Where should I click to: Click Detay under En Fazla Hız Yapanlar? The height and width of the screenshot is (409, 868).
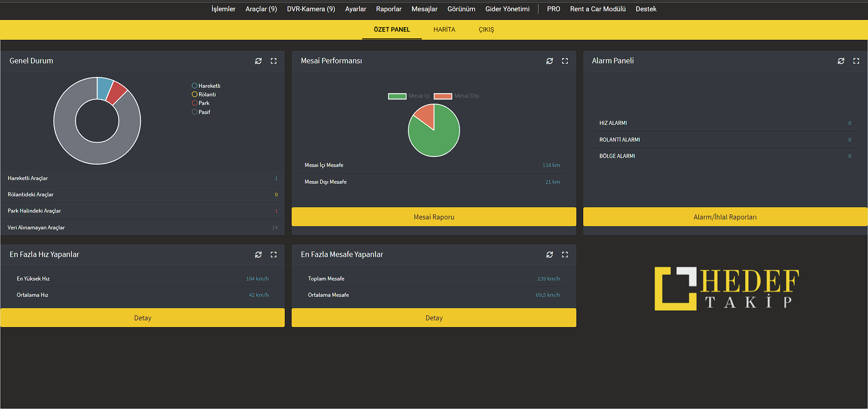point(143,318)
